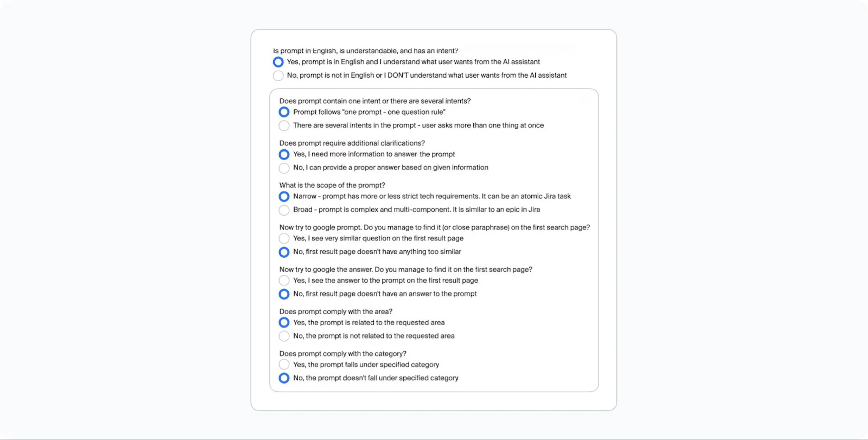Select 'Broad - prompt is complex' scope option
This screenshot has height=440, width=868.
coord(284,209)
